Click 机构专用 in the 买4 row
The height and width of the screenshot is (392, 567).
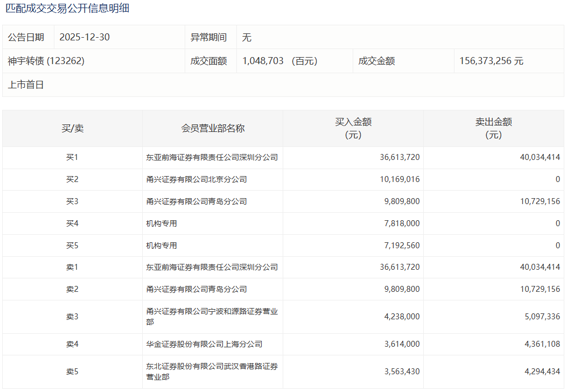162,223
